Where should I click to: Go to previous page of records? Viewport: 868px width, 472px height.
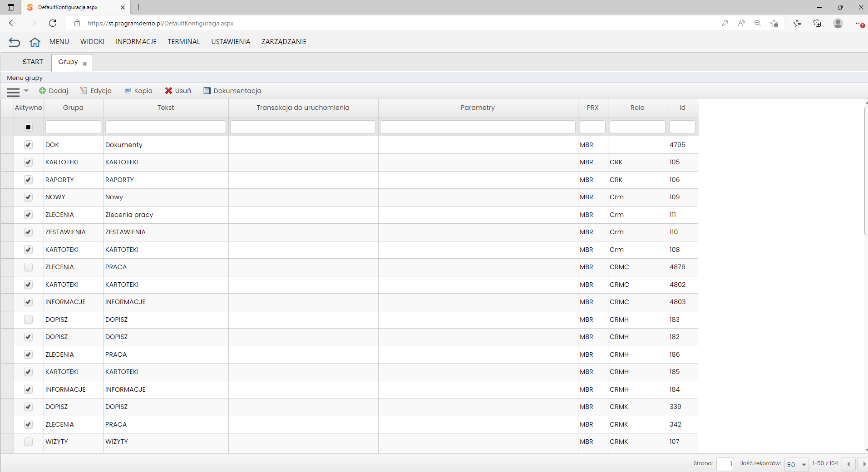[848, 464]
